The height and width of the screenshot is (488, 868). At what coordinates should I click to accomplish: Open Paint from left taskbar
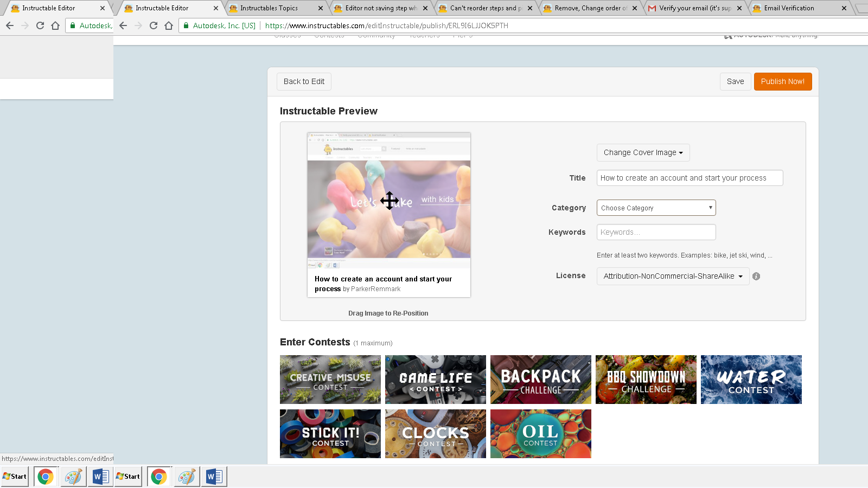[73, 477]
